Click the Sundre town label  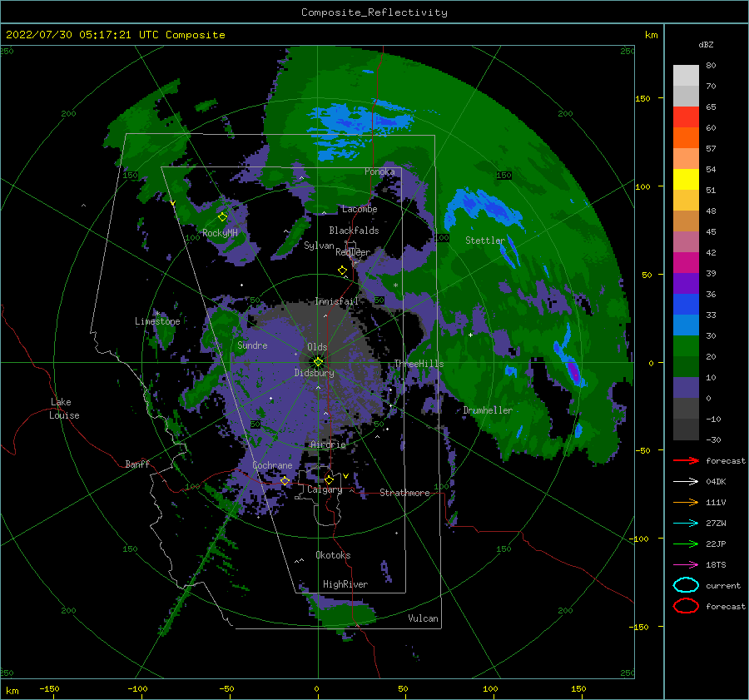[x=252, y=345]
